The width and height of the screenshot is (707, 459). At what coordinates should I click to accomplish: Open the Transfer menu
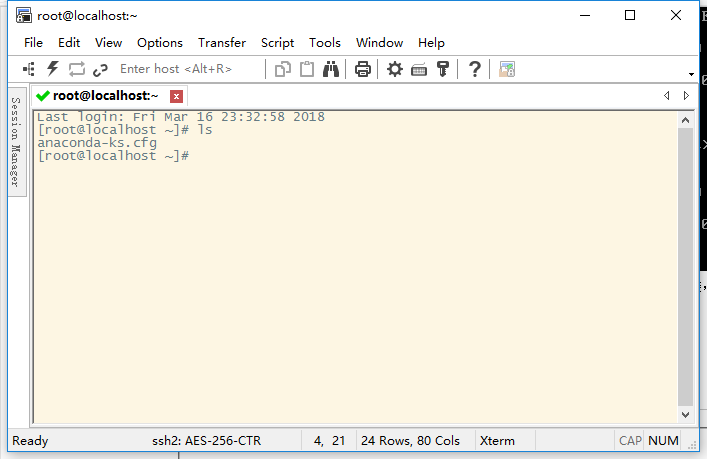coord(222,42)
